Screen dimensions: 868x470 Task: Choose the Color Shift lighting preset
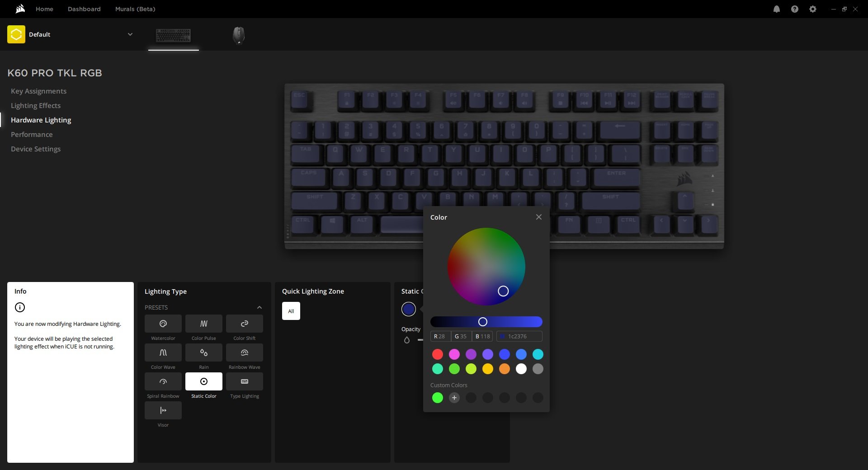click(245, 324)
